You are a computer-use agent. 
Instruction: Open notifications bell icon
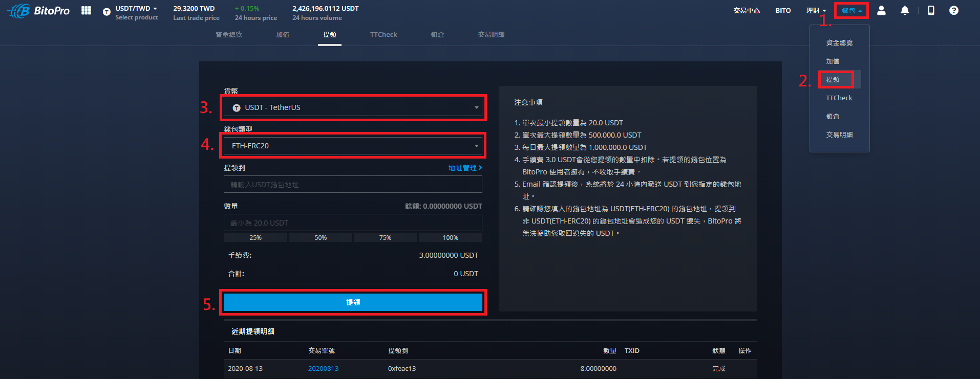[x=905, y=11]
